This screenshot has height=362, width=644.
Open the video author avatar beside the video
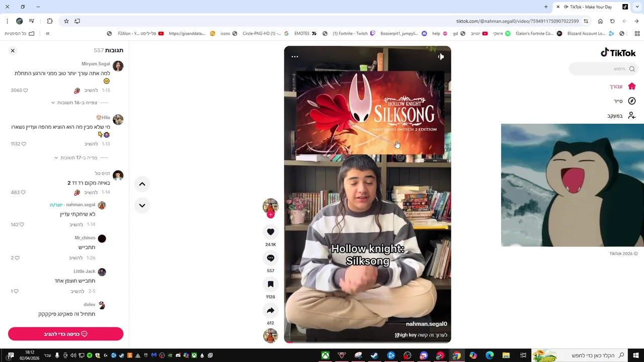click(x=271, y=206)
